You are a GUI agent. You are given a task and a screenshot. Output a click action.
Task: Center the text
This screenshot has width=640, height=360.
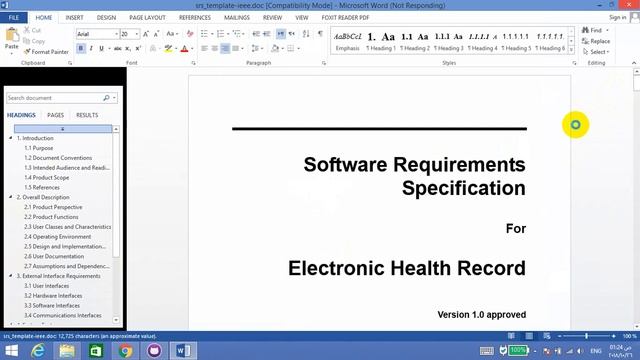(x=215, y=49)
